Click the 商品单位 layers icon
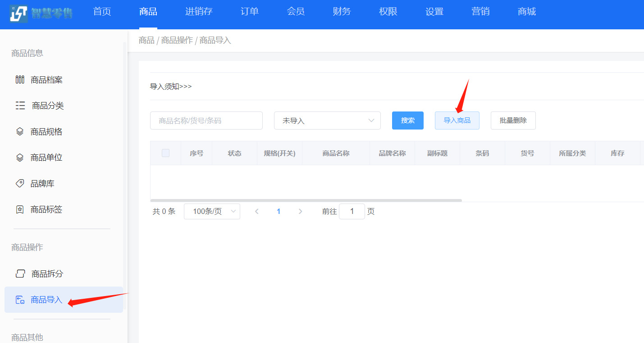This screenshot has height=343, width=644. pyautogui.click(x=20, y=158)
